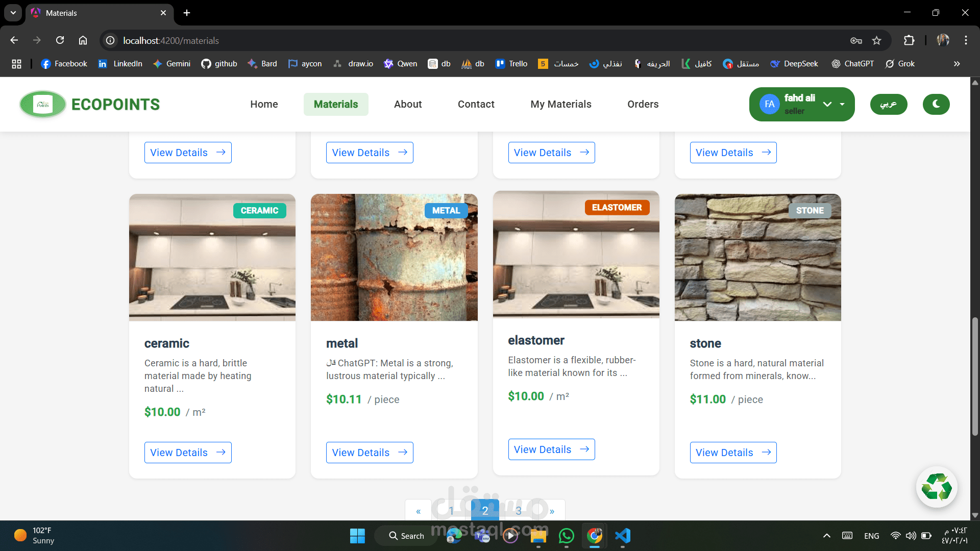
Task: Click the elastomer card image
Action: 576,255
